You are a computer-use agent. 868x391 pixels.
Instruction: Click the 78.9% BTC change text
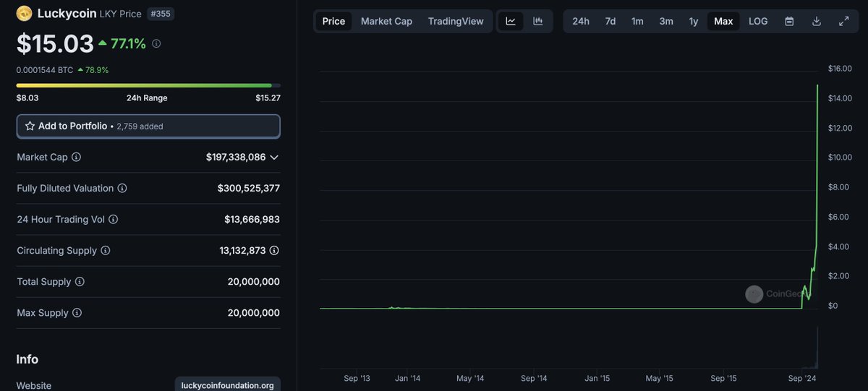click(97, 70)
